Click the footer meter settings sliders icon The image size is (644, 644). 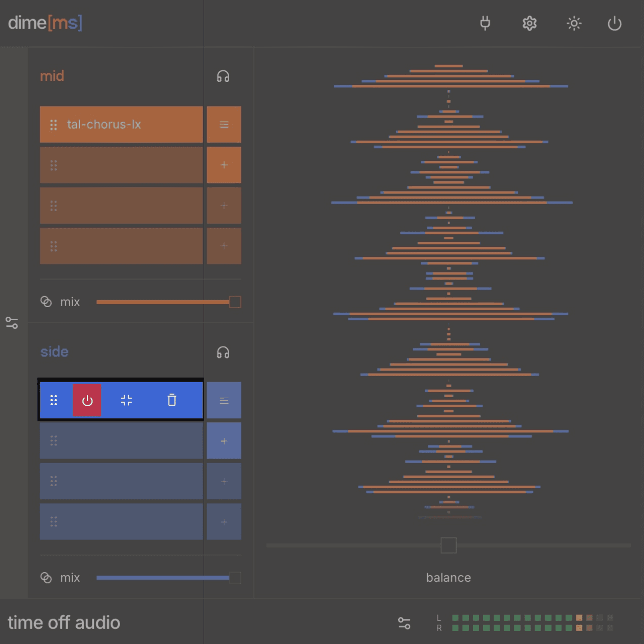(x=404, y=623)
